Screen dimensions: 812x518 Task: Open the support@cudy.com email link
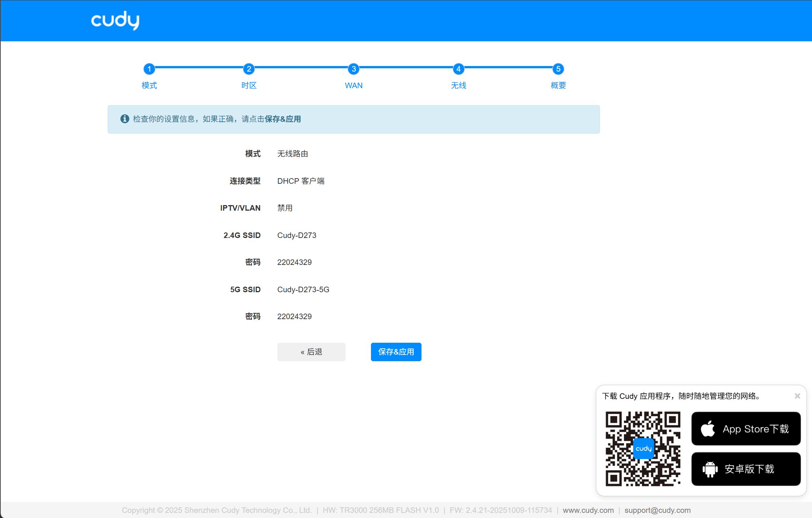pyautogui.click(x=657, y=510)
